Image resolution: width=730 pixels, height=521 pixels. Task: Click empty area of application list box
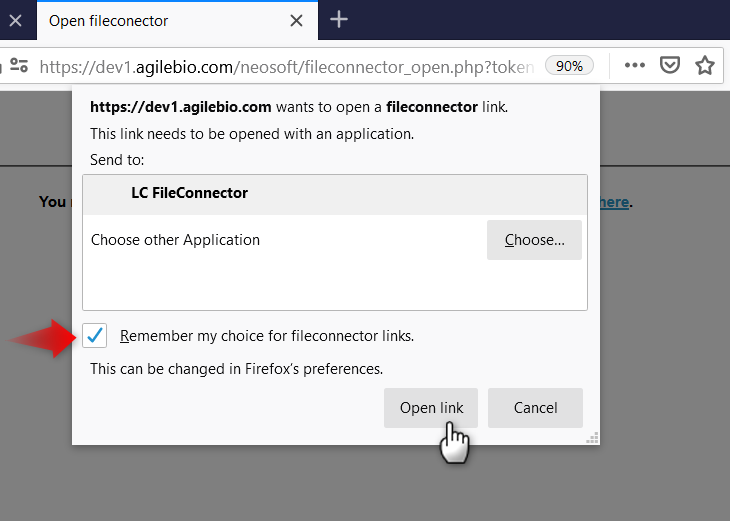(x=335, y=286)
